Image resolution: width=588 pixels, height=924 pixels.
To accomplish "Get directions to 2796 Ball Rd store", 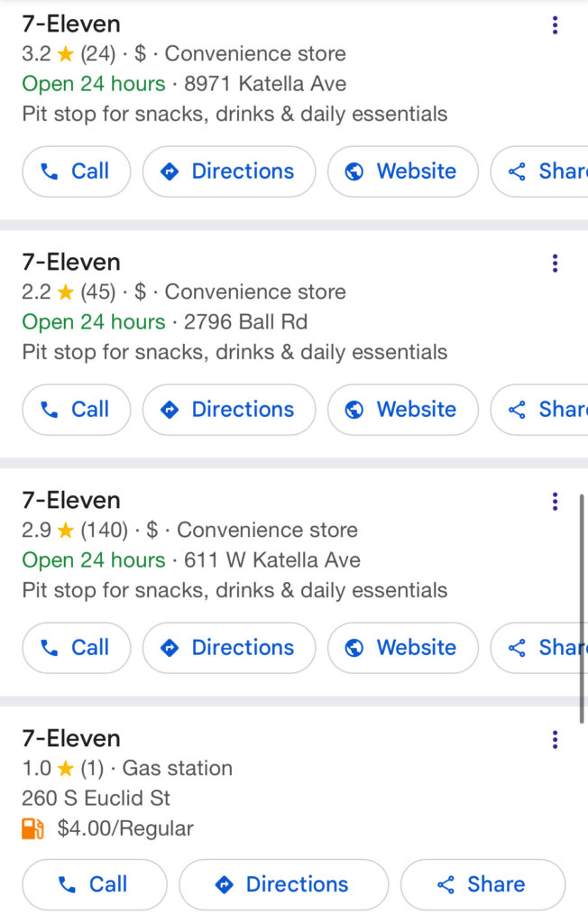I will [229, 410].
